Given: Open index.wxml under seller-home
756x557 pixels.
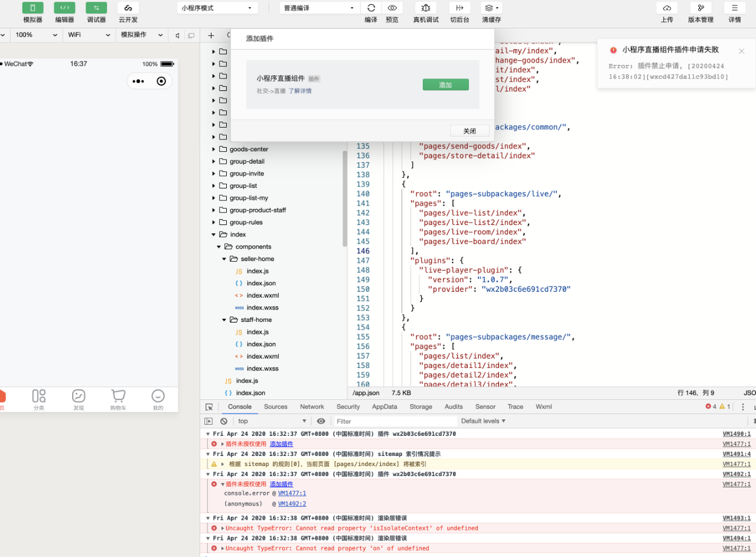Looking at the screenshot, I should [x=263, y=295].
